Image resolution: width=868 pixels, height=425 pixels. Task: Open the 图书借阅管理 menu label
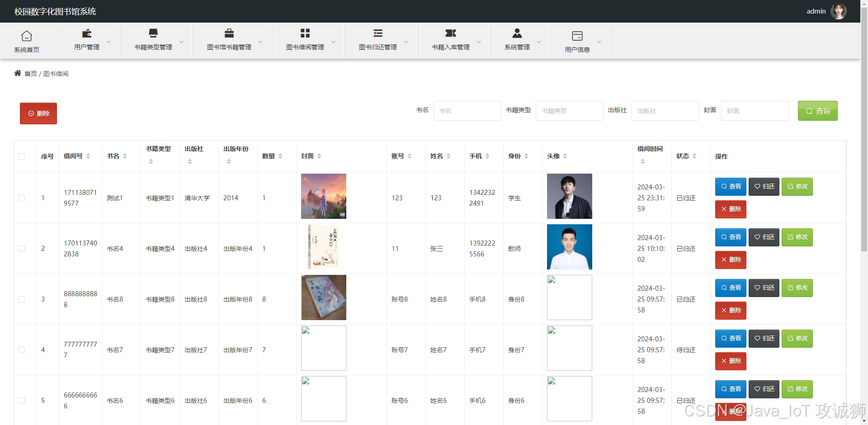pyautogui.click(x=305, y=47)
